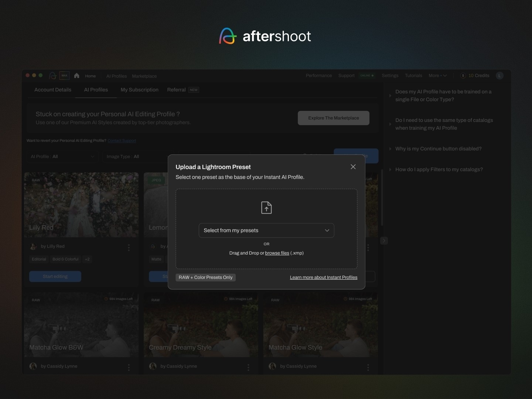Click the Home house icon
The width and height of the screenshot is (532, 399).
pos(77,76)
